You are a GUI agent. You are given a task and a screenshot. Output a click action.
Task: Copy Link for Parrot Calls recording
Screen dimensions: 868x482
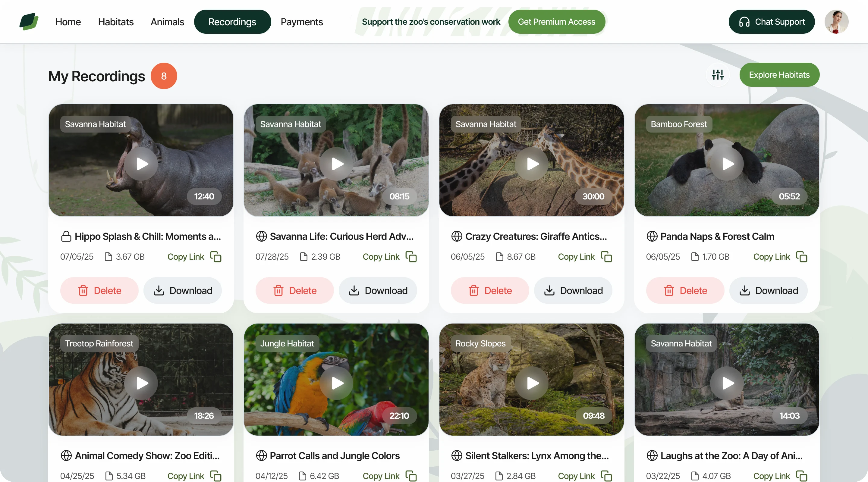[381, 476]
